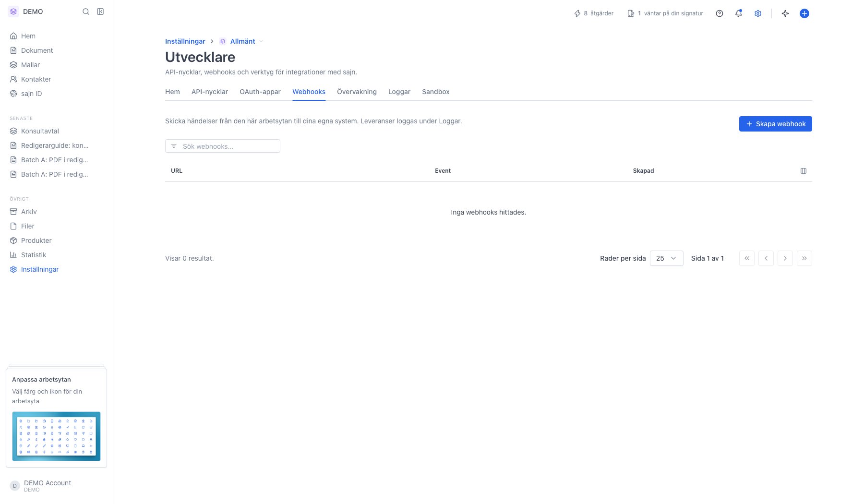Switch to the Sandbox tab
Viewport: 864px width, 504px height.
436,92
